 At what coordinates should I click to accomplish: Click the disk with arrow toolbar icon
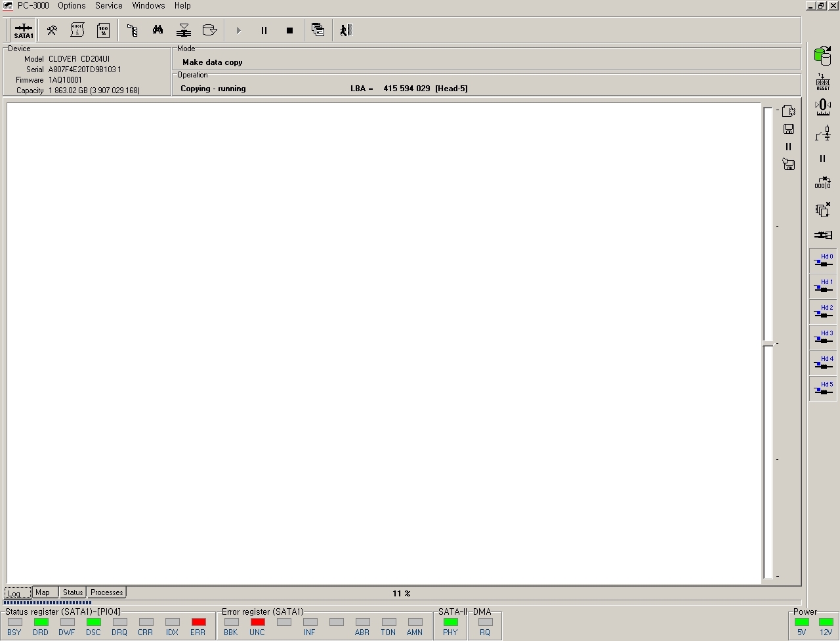tap(210, 30)
